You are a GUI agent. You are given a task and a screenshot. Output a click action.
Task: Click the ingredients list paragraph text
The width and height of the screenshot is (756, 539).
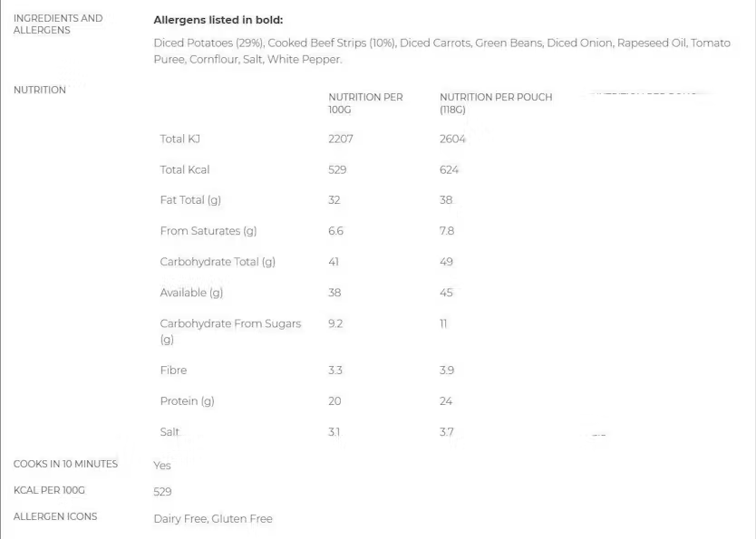coord(442,51)
